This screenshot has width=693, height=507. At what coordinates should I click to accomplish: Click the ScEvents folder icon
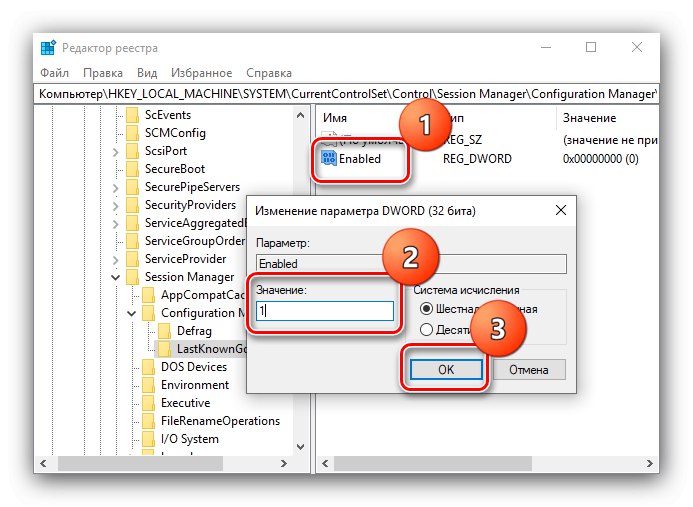tap(132, 115)
